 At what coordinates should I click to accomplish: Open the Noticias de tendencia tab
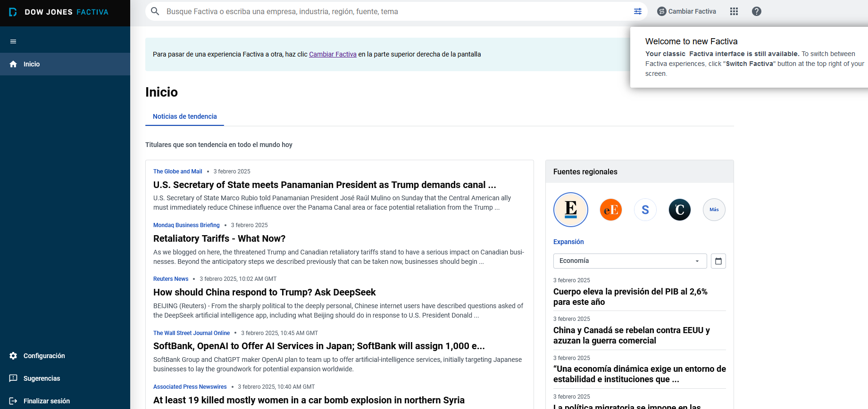[x=184, y=116]
